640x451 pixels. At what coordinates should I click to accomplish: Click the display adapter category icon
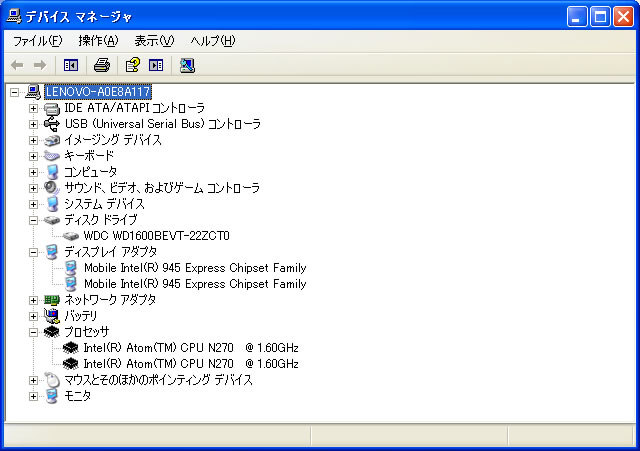click(x=52, y=252)
